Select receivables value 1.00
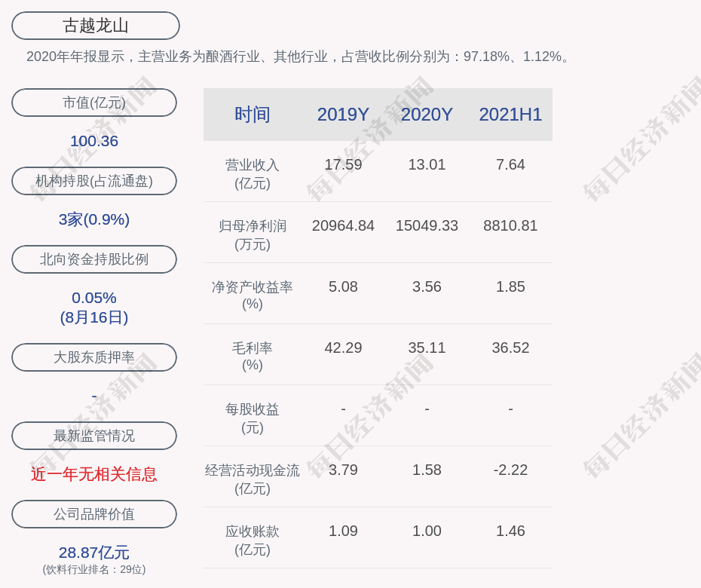 coord(427,531)
